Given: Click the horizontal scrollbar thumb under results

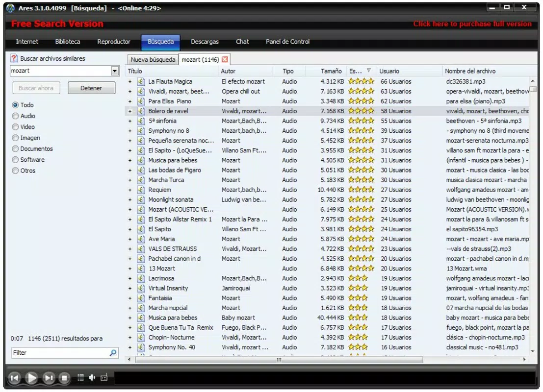Looking at the screenshot, I should [279, 360].
